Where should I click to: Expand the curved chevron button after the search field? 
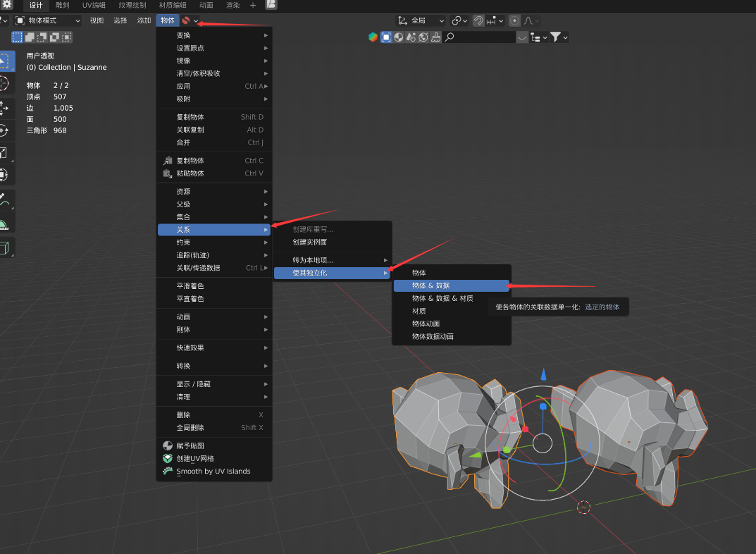click(522, 37)
